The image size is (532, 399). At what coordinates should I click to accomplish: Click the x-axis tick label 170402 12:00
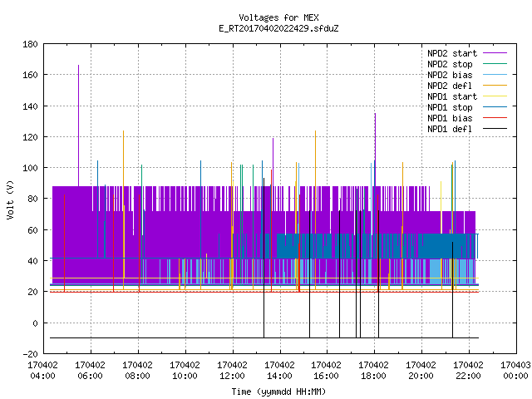(x=233, y=371)
